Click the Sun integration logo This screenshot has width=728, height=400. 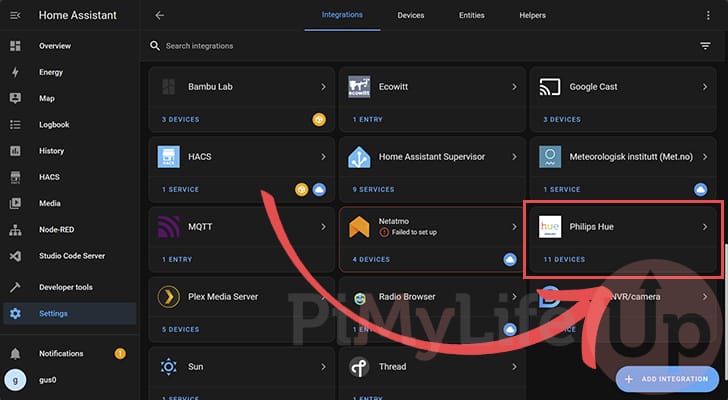(x=169, y=367)
